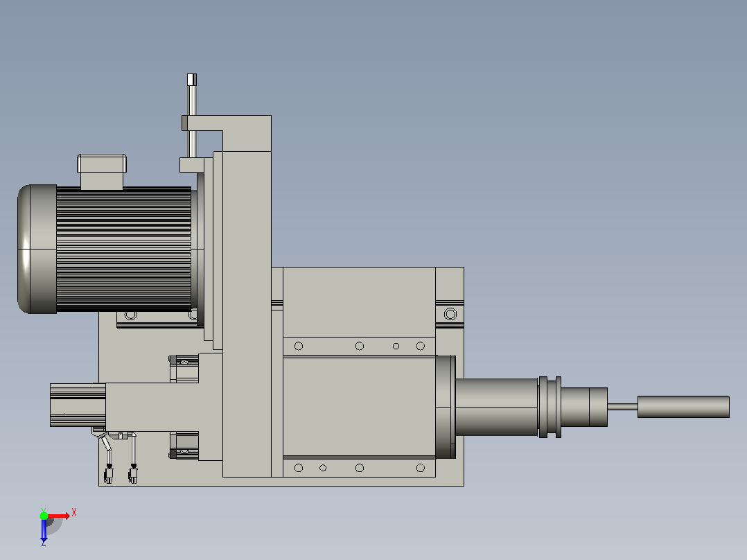747x560 pixels.
Task: Select the motor's ribbed cooling fin housing
Action: pyautogui.click(x=124, y=250)
